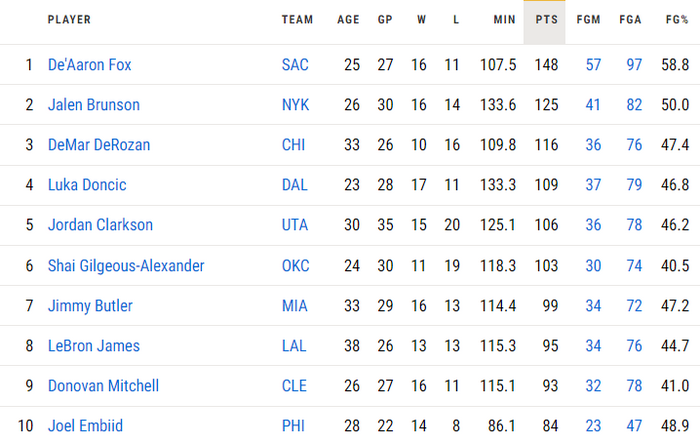Viewport: 700px width, 445px height.
Task: Open De'Aaron Fox player page
Action: point(89,65)
